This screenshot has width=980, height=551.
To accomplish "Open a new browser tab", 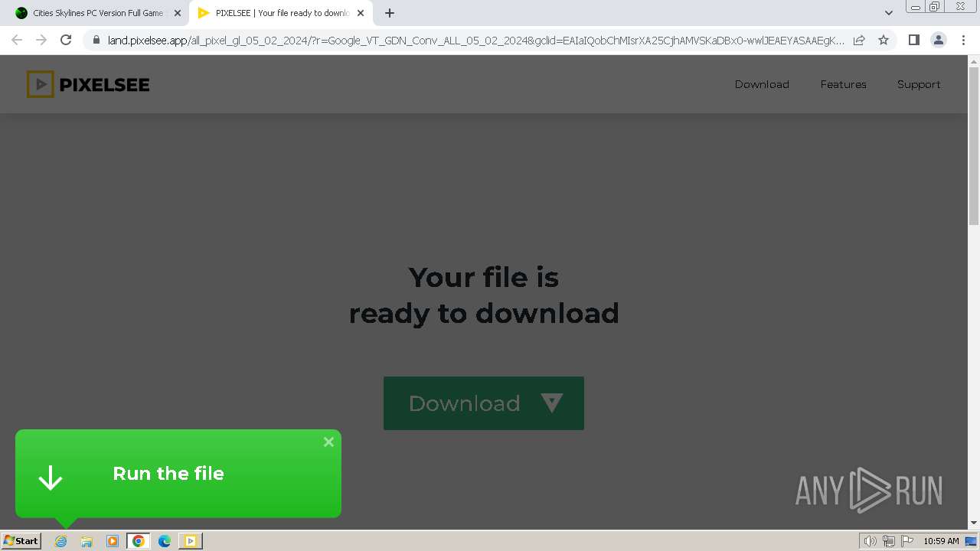I will tap(390, 13).
